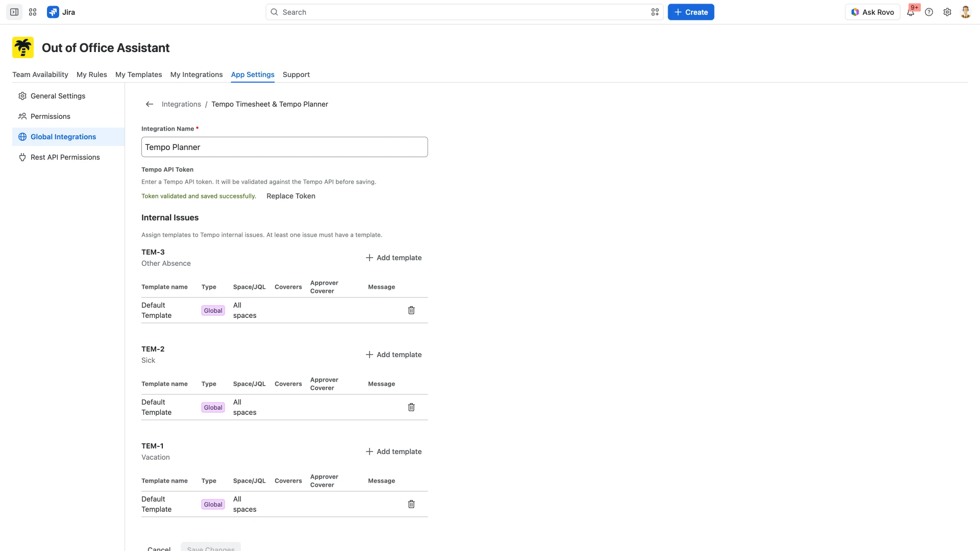This screenshot has width=980, height=551.
Task: Click Global tag in TEM-1 row
Action: pos(213,505)
